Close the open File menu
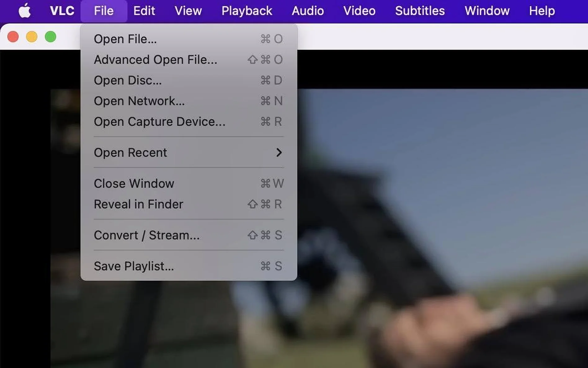Screen dimensions: 588x368 (x=104, y=11)
